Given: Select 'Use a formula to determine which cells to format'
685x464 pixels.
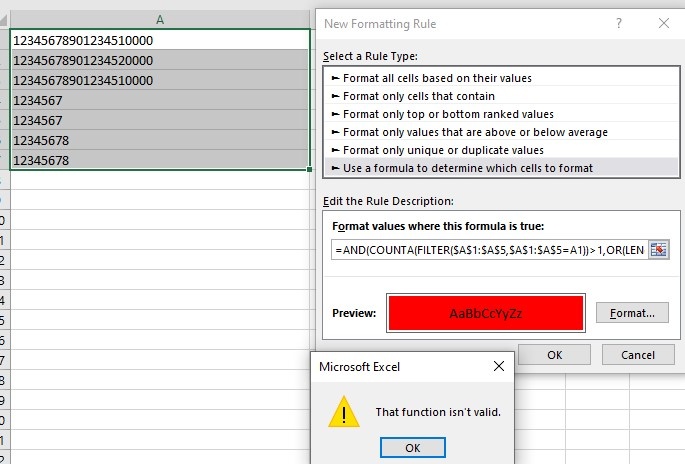Looking at the screenshot, I should click(x=502, y=168).
